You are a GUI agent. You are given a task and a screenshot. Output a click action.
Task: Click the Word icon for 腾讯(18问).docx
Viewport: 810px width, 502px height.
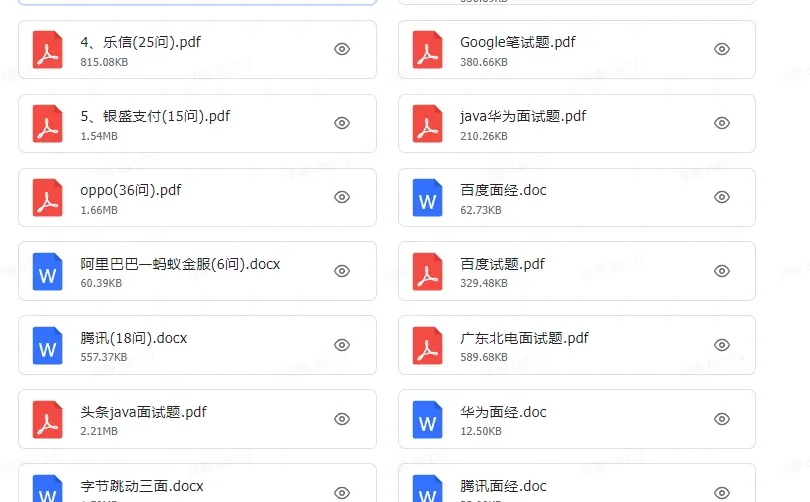[48, 346]
